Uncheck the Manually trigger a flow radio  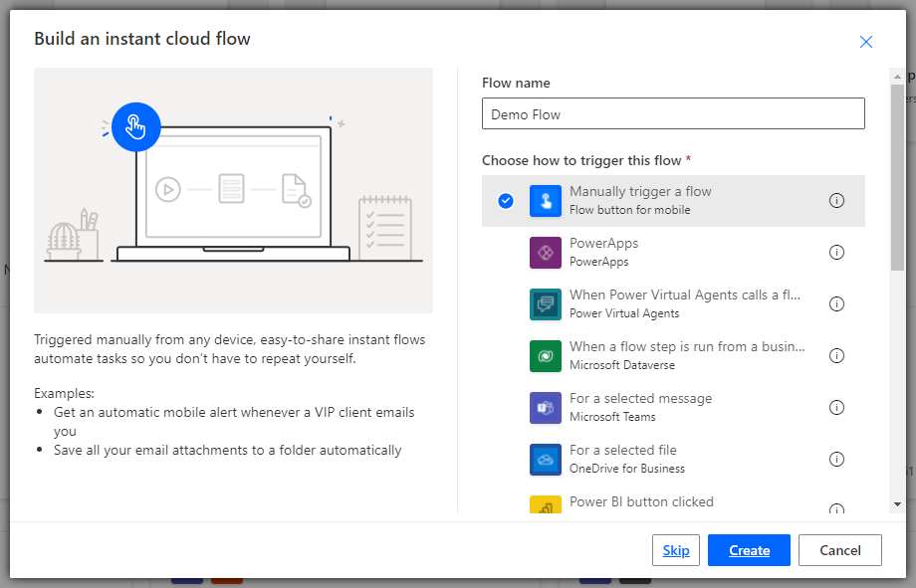click(506, 201)
